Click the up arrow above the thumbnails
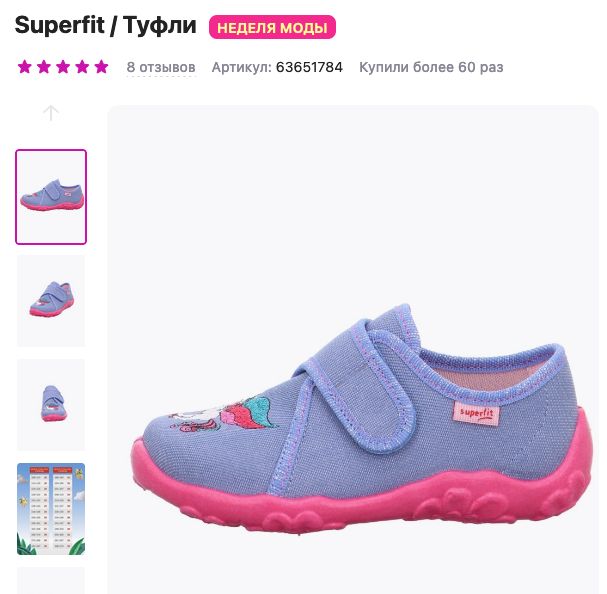The height and width of the screenshot is (594, 607). click(x=50, y=113)
